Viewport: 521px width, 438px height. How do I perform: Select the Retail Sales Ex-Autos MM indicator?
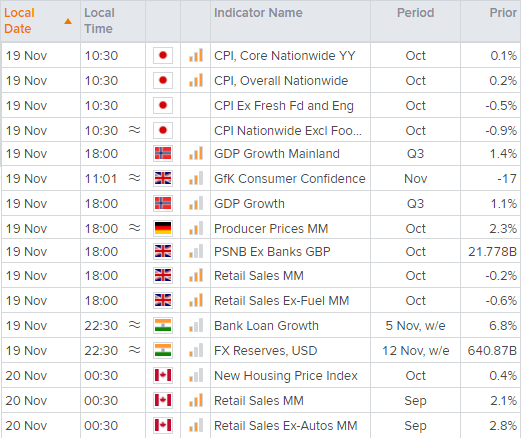(285, 425)
